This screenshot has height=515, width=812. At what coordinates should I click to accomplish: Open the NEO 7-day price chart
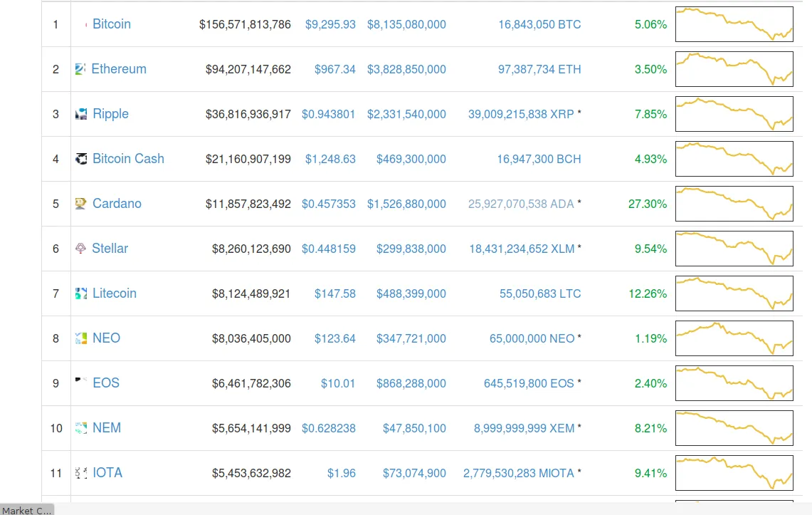tap(734, 338)
